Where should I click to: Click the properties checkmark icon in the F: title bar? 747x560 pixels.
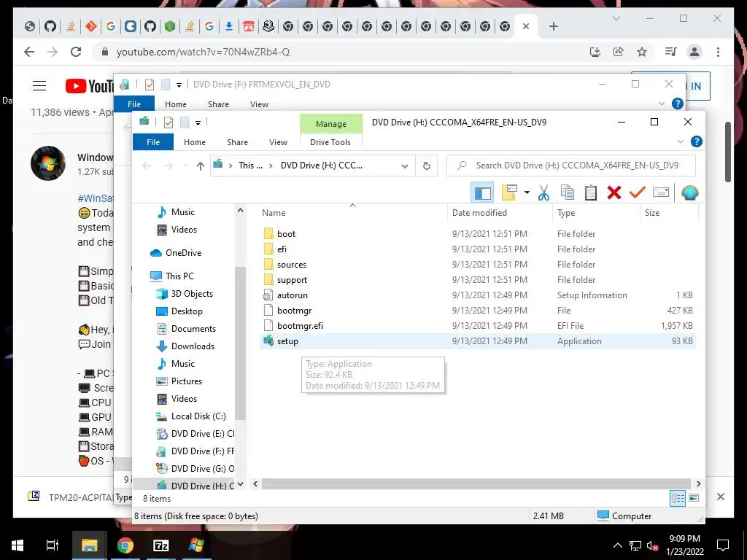tap(149, 85)
